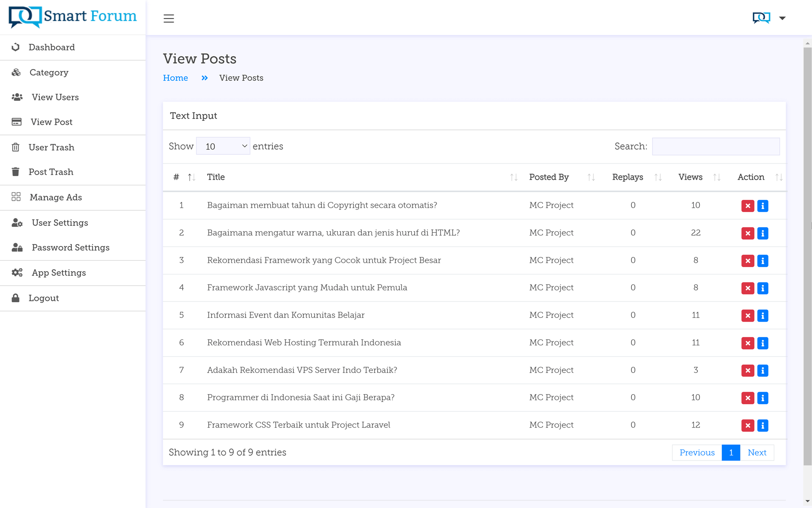Sort the Posted By column
This screenshot has width=812, height=508.
click(x=591, y=177)
